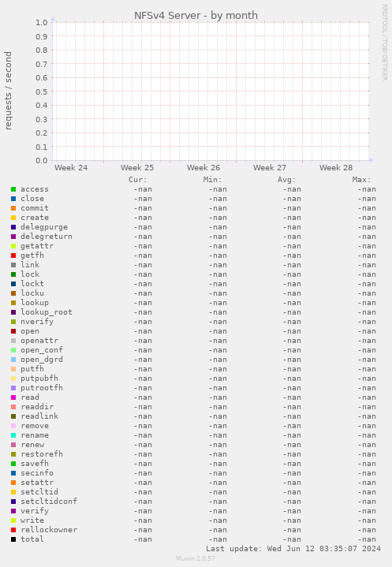Click the magenta read legend swatch
The image size is (392, 567).
coord(13,397)
